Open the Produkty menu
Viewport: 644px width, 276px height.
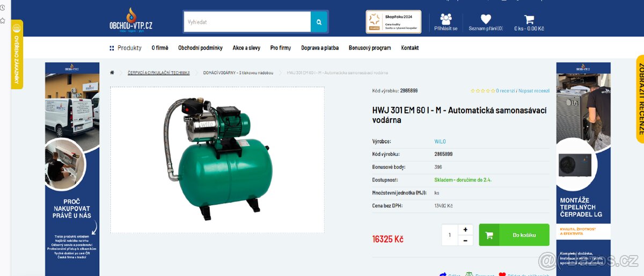pyautogui.click(x=126, y=48)
